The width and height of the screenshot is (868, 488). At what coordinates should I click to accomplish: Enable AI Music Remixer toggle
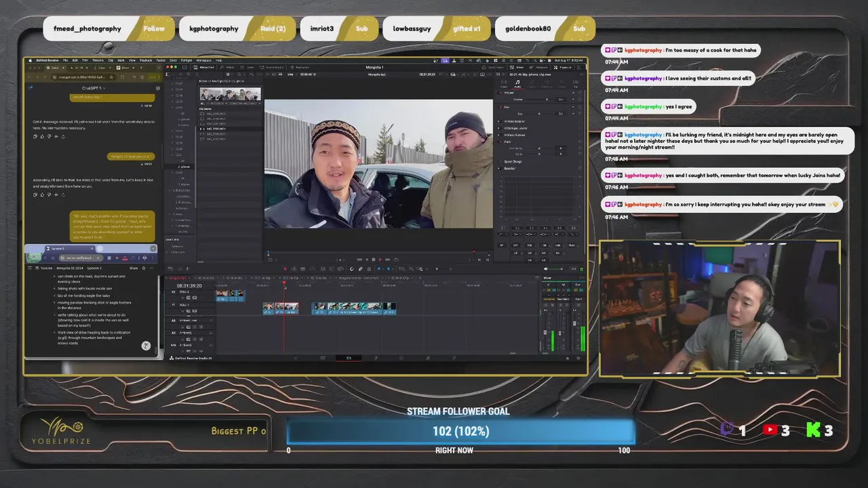[499, 135]
